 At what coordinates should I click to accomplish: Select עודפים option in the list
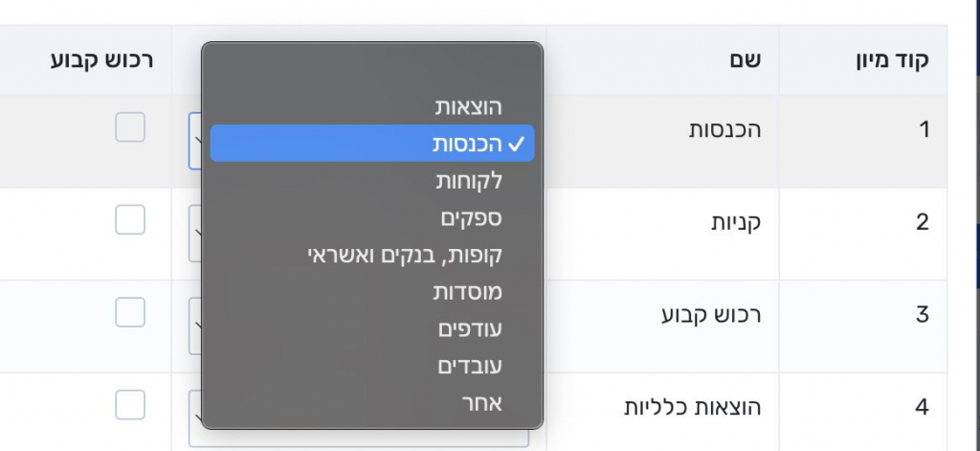pos(469,329)
